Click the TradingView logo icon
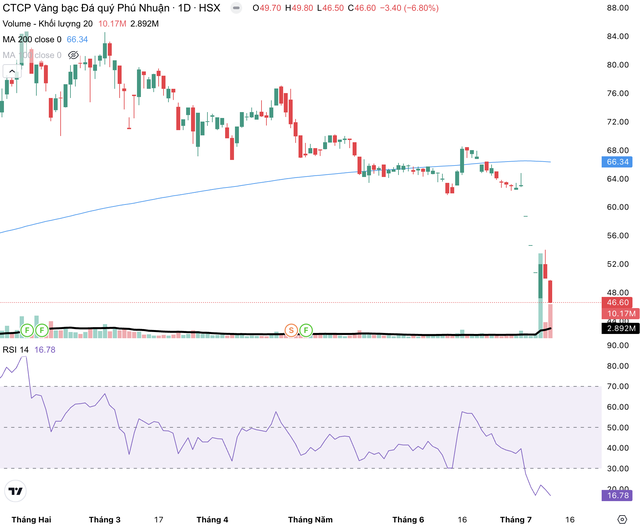The image size is (640, 527). click(16, 491)
